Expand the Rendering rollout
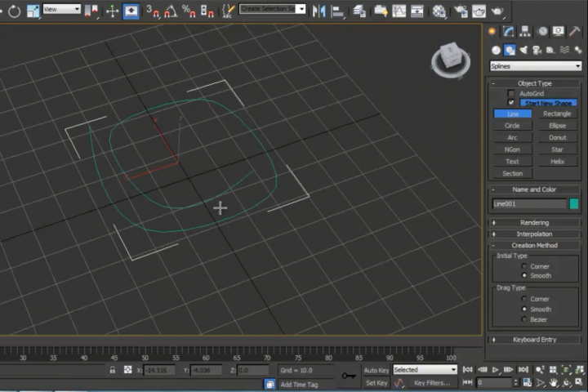588x392 pixels. tap(534, 222)
